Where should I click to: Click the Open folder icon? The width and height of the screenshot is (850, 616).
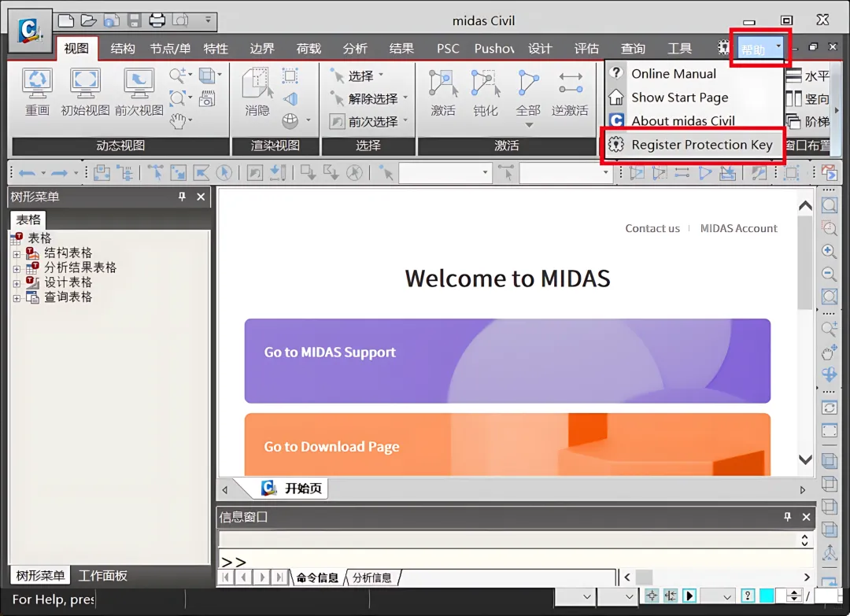click(x=88, y=20)
